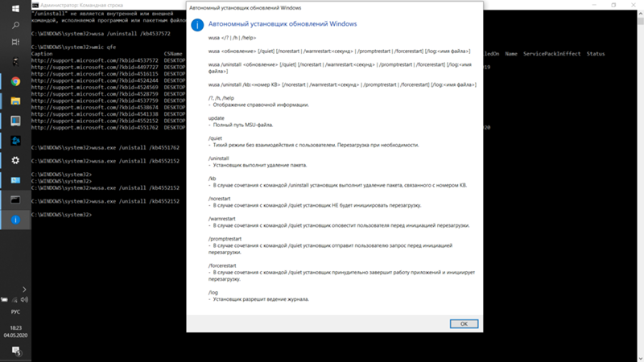Click '/promptrestart' option heading in dialog
644x362 pixels.
pyautogui.click(x=225, y=239)
